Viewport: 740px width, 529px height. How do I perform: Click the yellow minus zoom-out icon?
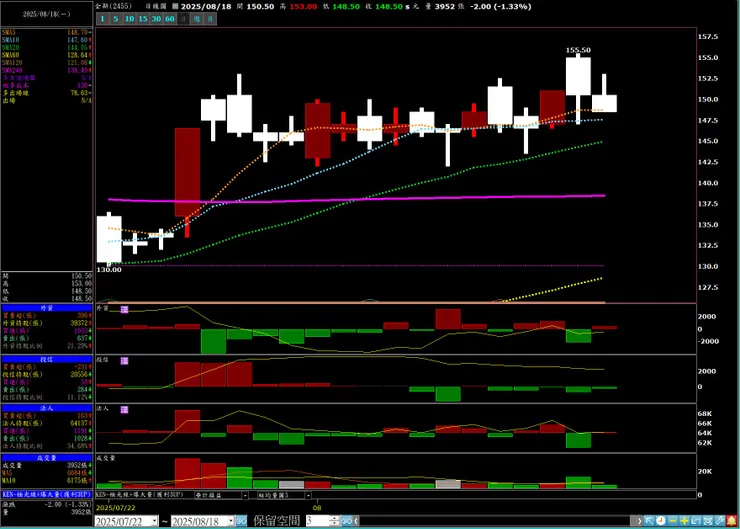pos(673,521)
